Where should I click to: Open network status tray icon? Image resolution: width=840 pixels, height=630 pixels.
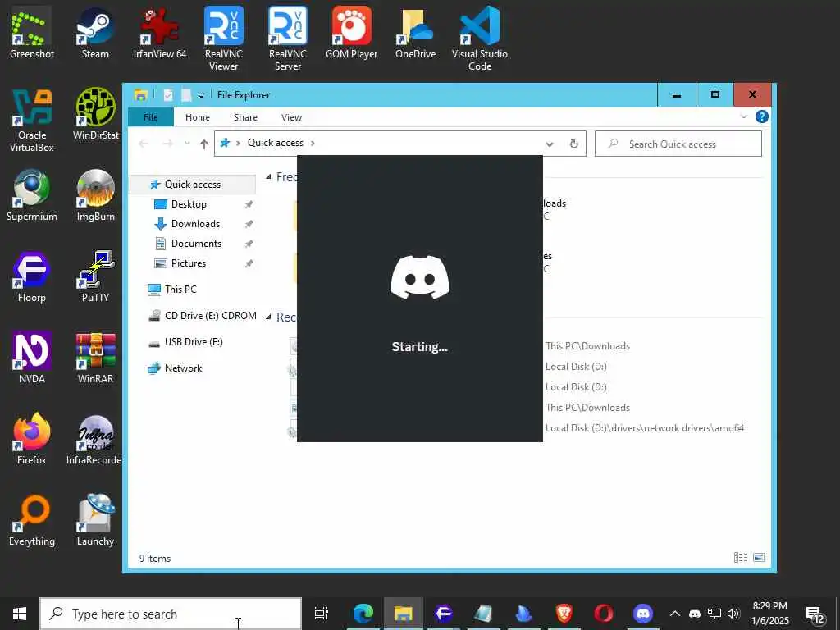coord(714,614)
